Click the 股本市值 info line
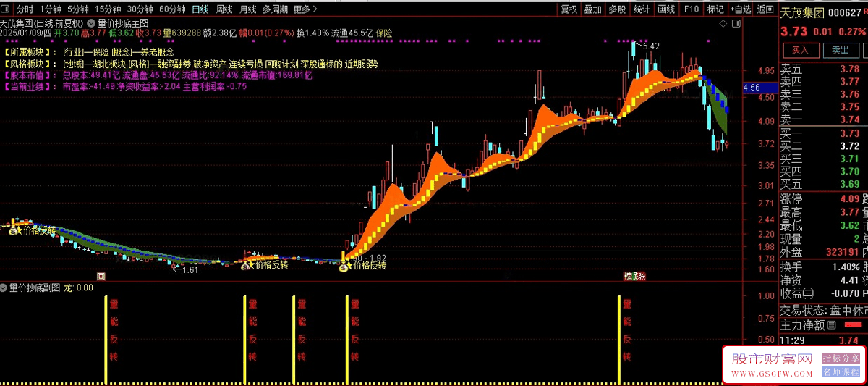868x386 pixels. click(x=157, y=75)
